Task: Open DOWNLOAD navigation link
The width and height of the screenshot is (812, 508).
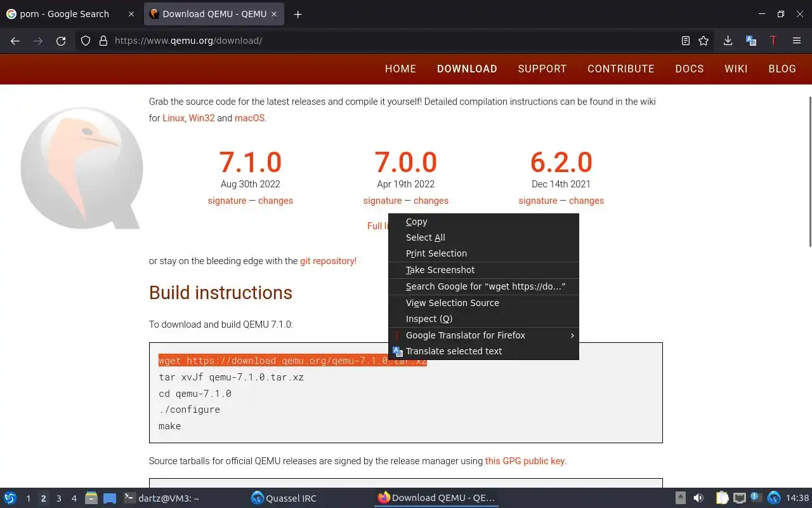Action: point(467,69)
